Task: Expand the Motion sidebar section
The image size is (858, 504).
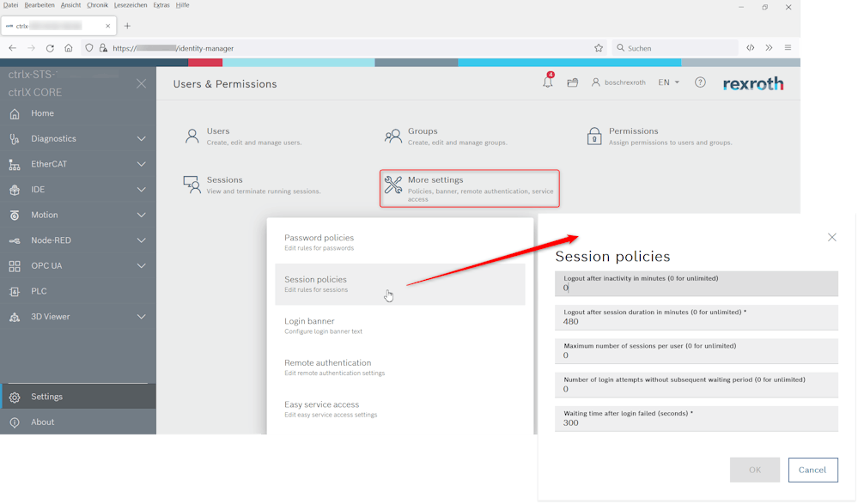Action: [142, 216]
